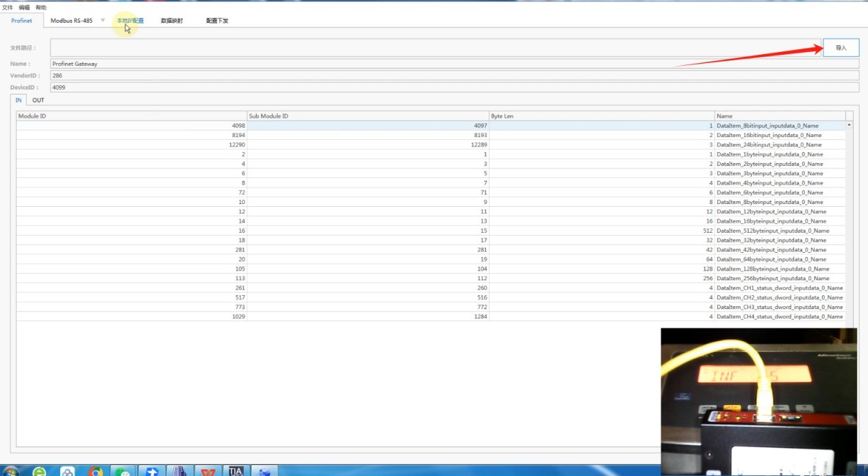Open the 配置下发 tab

click(217, 21)
